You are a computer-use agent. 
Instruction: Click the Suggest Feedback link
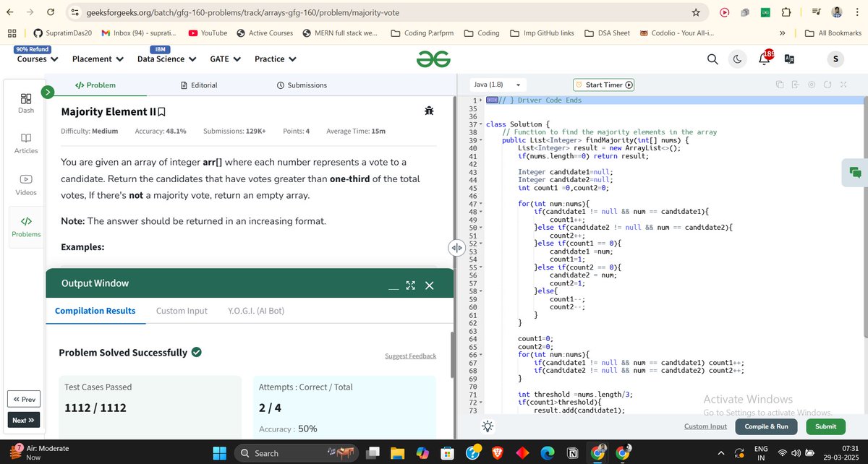[410, 356]
